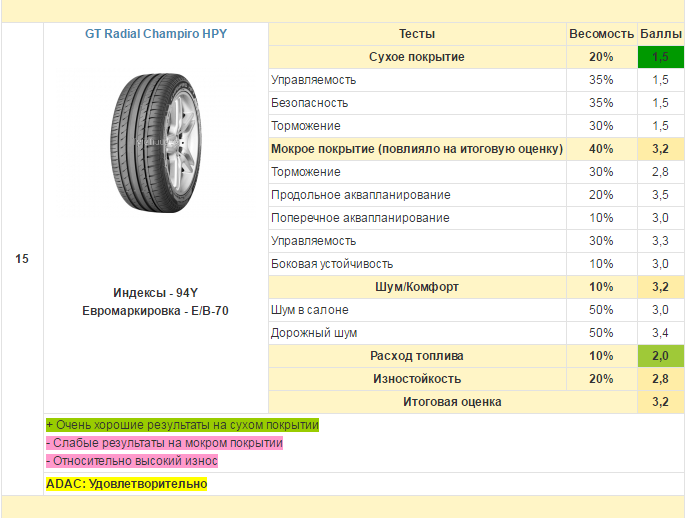The width and height of the screenshot is (693, 518).
Task: Click the Баллы column header
Action: 660,34
